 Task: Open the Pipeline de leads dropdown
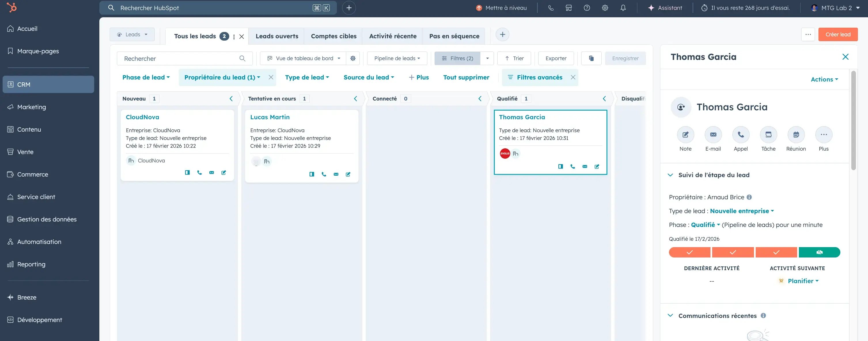click(397, 58)
